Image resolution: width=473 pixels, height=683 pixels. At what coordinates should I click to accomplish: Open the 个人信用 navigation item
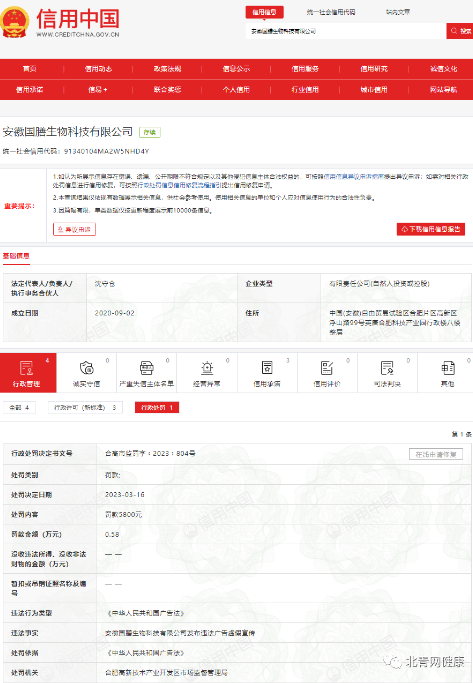pos(236,90)
